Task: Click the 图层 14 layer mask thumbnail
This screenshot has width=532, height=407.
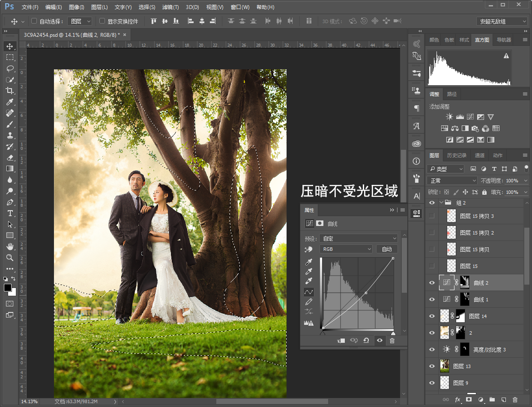Action: coord(460,316)
